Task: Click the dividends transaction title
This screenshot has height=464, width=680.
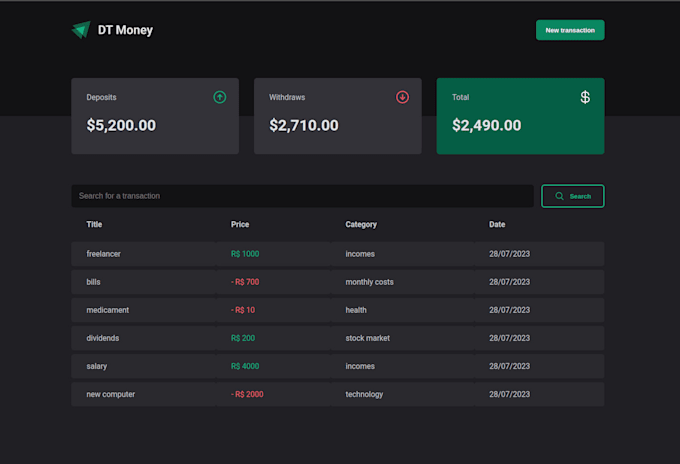Action: tap(105, 338)
